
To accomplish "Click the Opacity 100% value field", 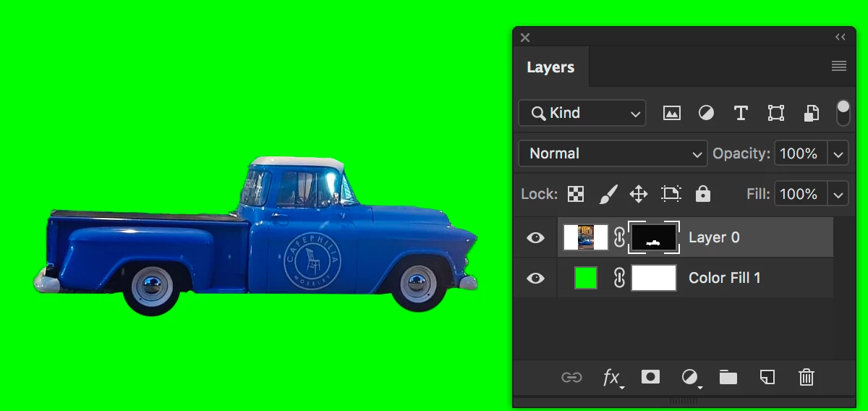I will tap(801, 153).
